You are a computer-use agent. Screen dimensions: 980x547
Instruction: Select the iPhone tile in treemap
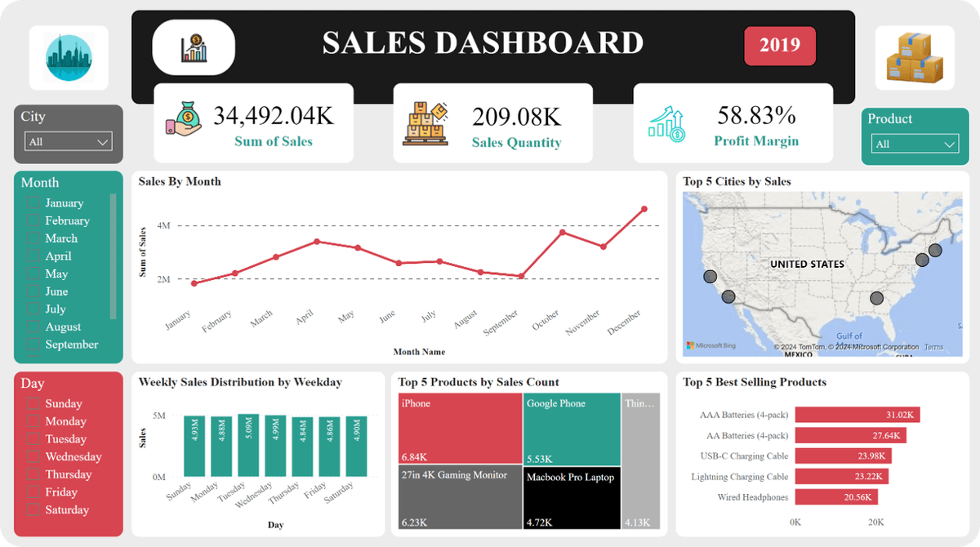pos(460,429)
